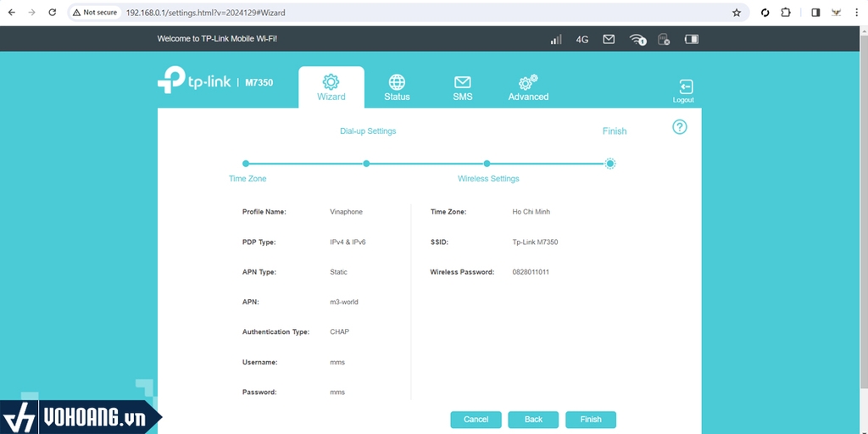Open the browser extensions puzzle icon
This screenshot has height=434, width=868.
[x=786, y=12]
